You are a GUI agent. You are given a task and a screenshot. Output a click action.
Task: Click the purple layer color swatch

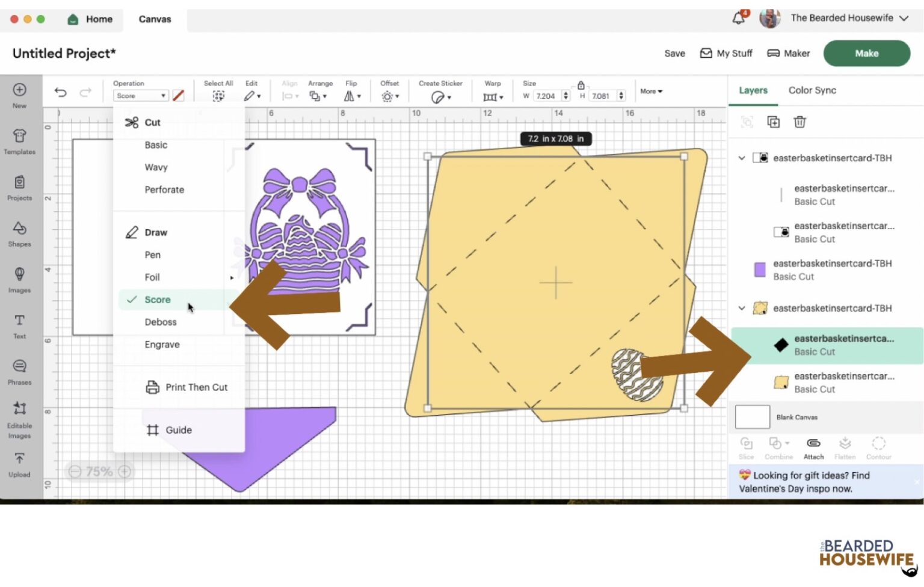[x=760, y=270]
